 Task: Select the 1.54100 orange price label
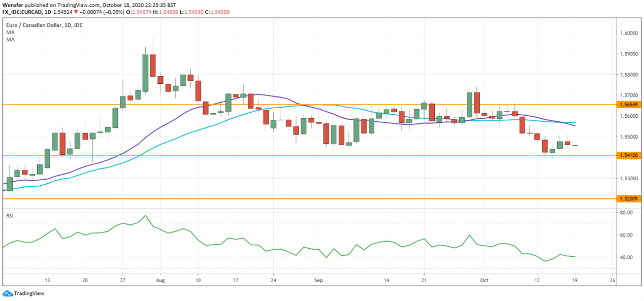(x=628, y=155)
